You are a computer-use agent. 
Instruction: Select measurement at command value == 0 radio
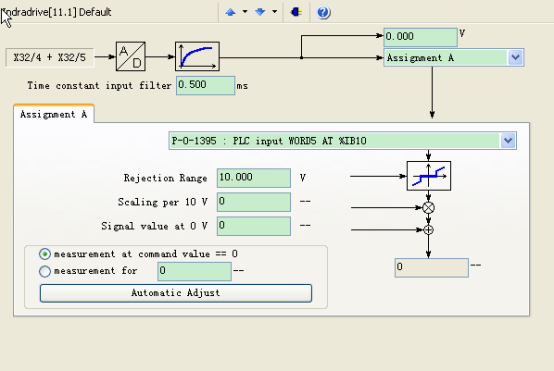[45, 254]
